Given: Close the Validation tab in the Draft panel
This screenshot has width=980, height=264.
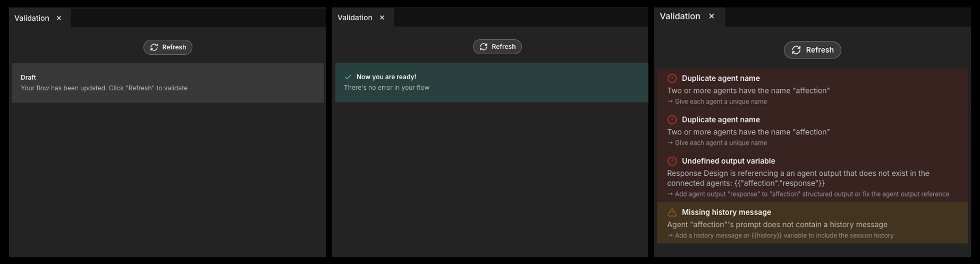Looking at the screenshot, I should (x=59, y=18).
